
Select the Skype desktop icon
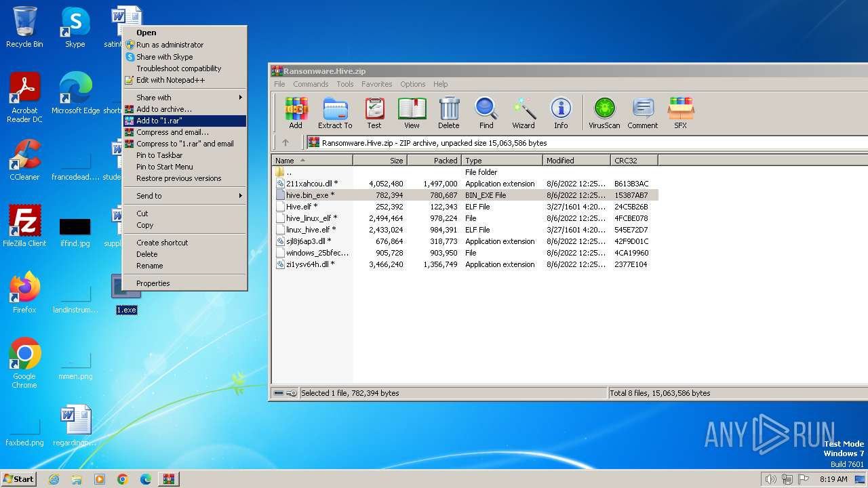pos(75,27)
